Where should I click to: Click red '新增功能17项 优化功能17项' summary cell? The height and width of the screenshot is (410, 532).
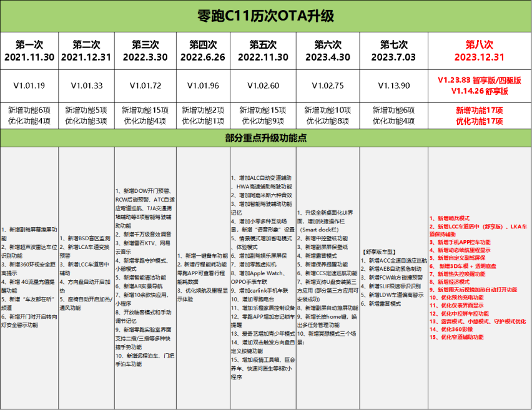(x=480, y=115)
